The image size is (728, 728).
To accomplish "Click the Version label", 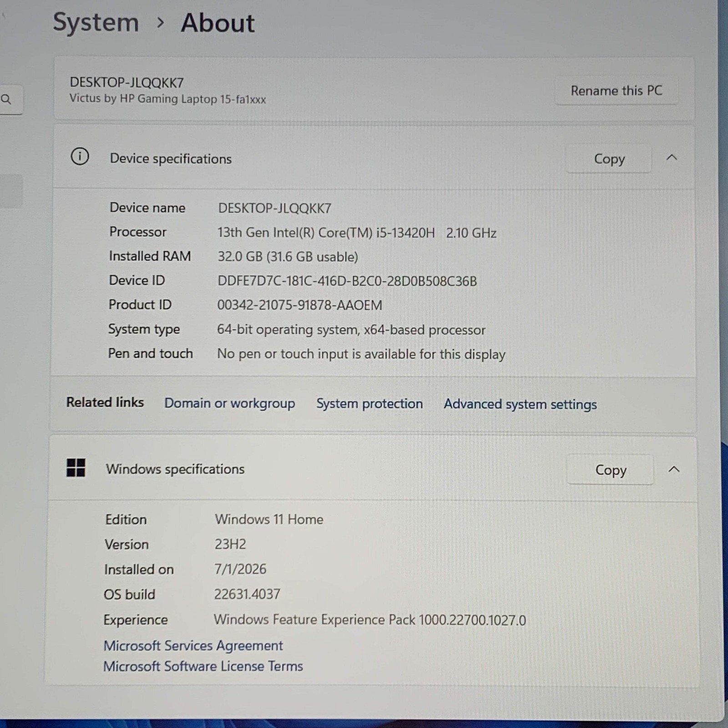I will coord(126,544).
